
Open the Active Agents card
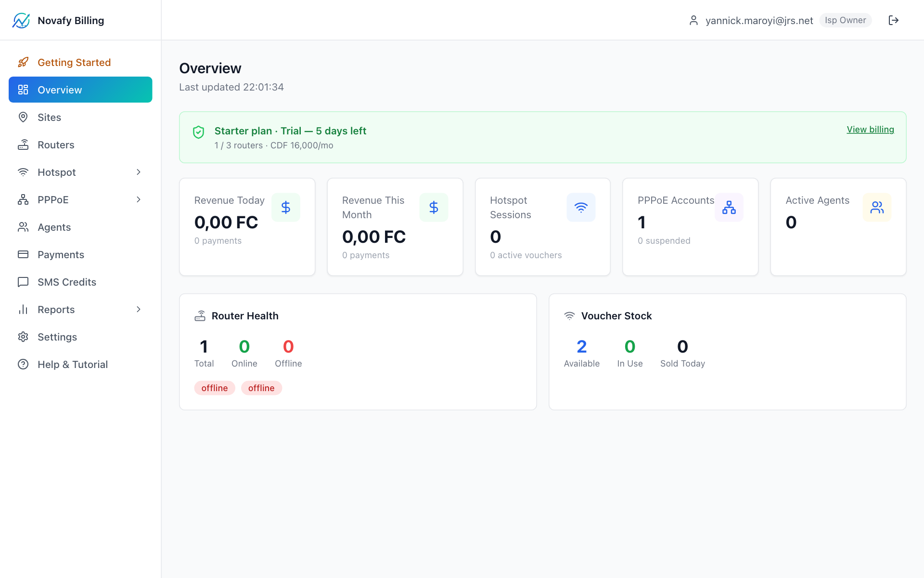tap(838, 227)
